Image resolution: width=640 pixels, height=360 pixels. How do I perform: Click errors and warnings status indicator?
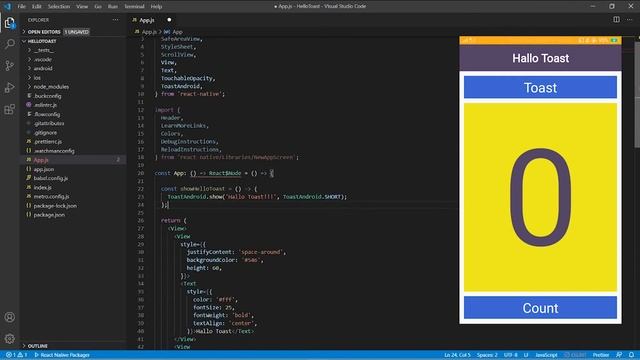coord(16,355)
